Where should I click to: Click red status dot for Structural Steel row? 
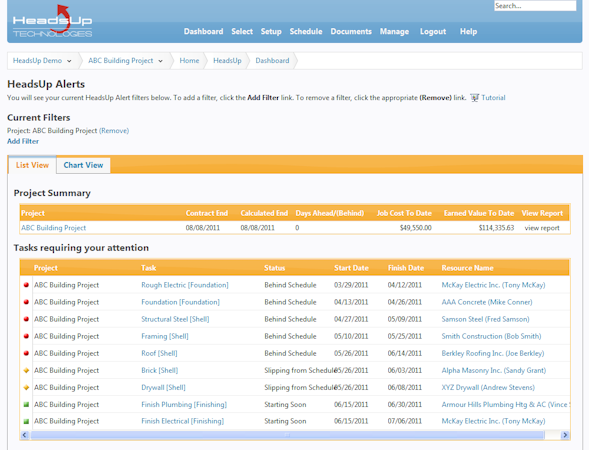26,319
